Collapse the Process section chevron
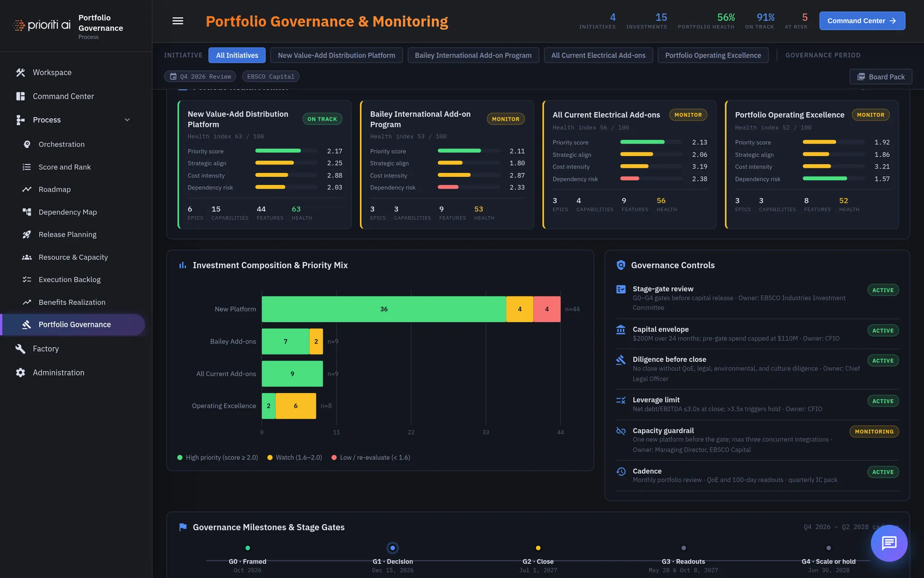 (x=127, y=120)
